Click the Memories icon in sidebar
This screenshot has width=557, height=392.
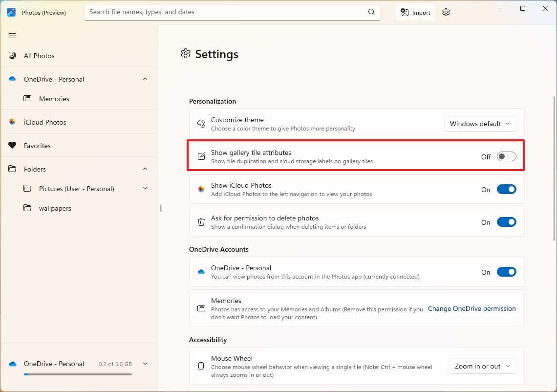(27, 99)
